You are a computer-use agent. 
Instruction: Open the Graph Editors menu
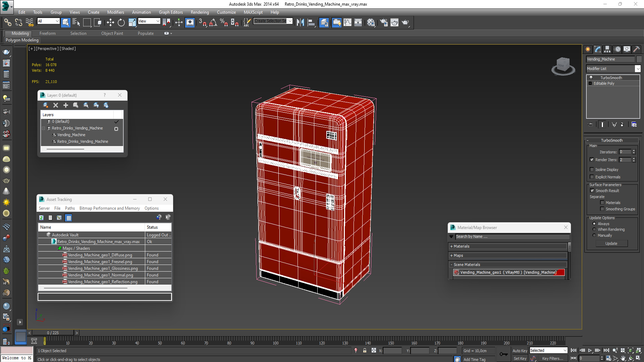pyautogui.click(x=171, y=12)
